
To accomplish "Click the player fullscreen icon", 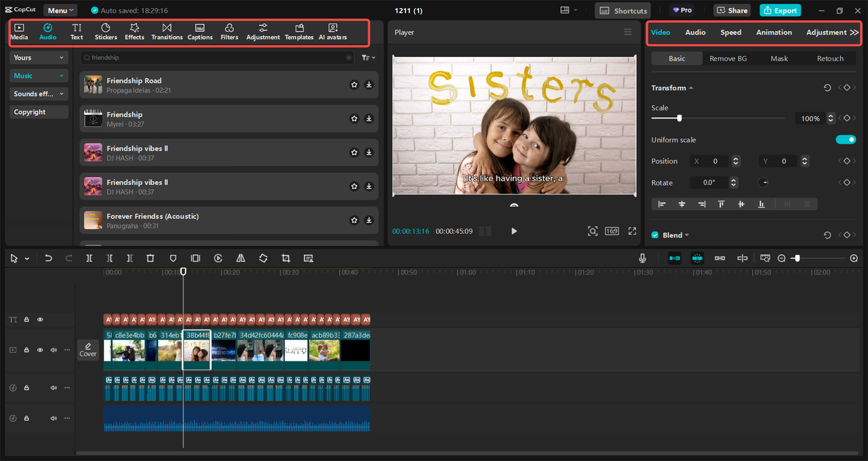I will pyautogui.click(x=632, y=231).
